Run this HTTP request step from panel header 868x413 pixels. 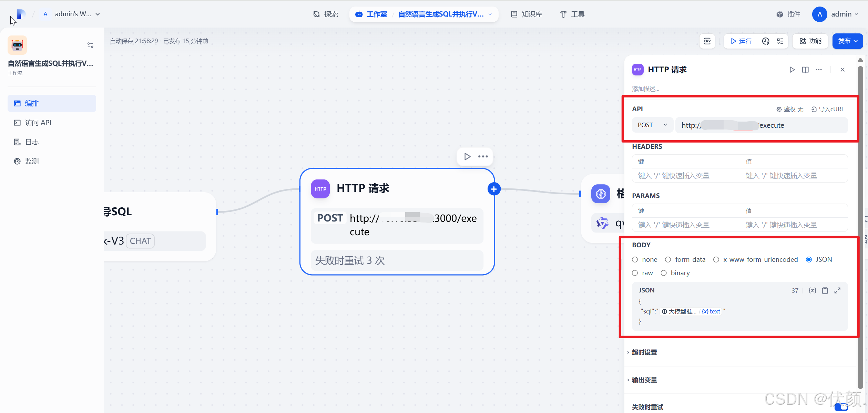point(792,70)
